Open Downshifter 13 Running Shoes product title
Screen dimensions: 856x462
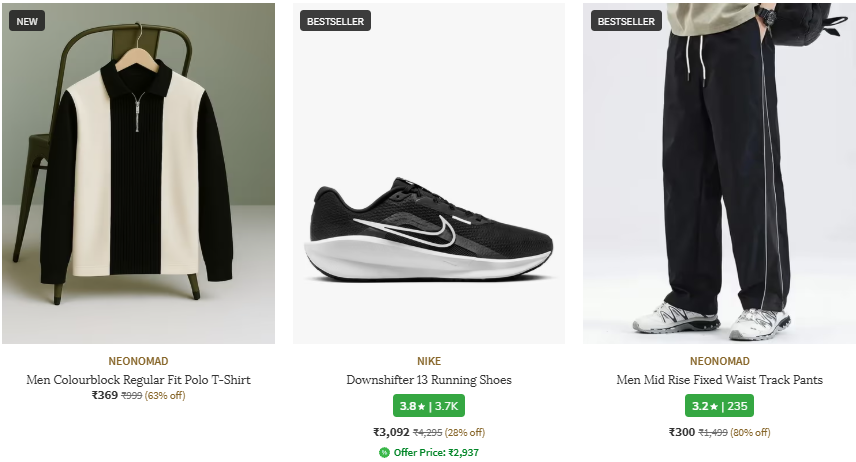(429, 380)
